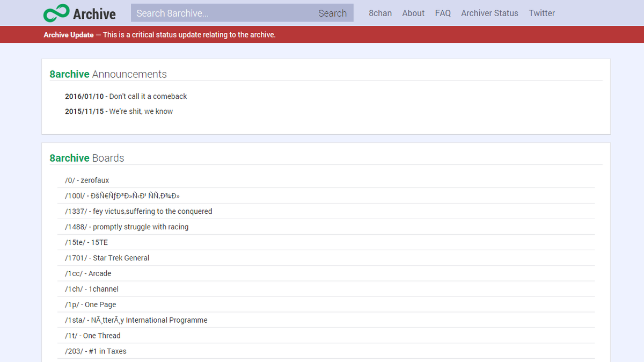Click the 8archive Boards heading
Screen dimensions: 644x362
[87, 158]
